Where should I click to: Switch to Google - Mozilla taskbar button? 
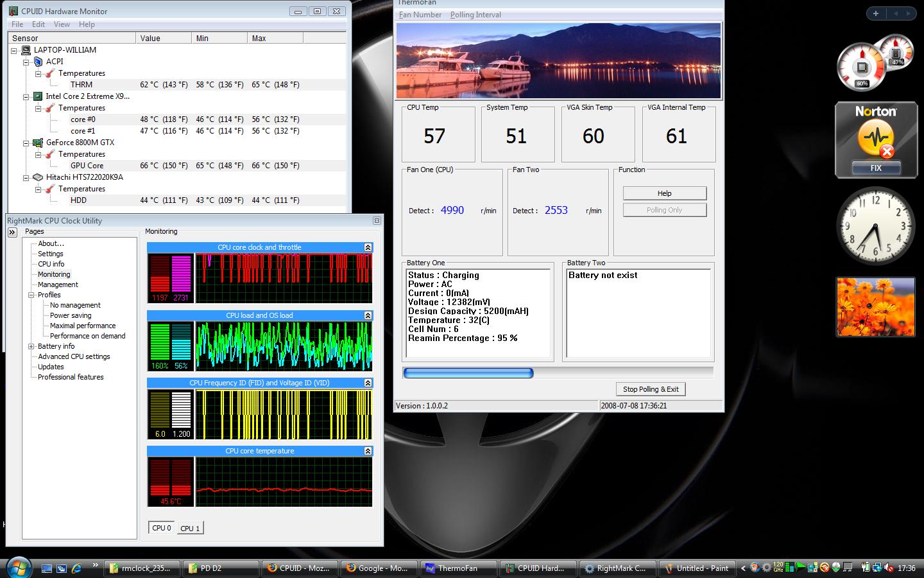coord(379,568)
